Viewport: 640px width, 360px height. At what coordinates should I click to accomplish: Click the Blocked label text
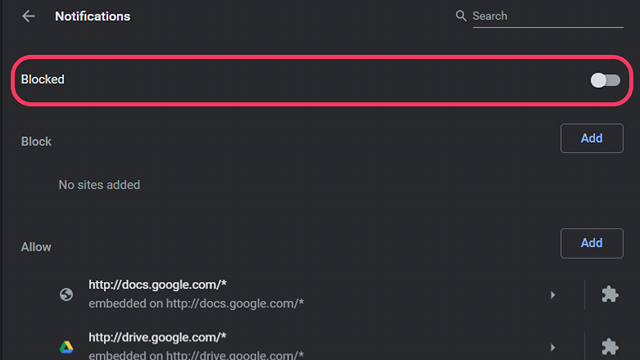tap(43, 80)
